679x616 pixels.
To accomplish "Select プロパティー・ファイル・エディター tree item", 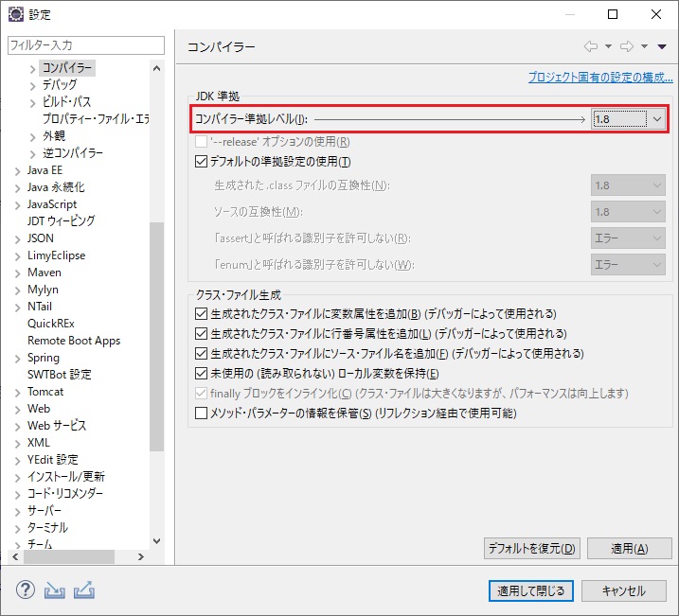I will (x=96, y=118).
